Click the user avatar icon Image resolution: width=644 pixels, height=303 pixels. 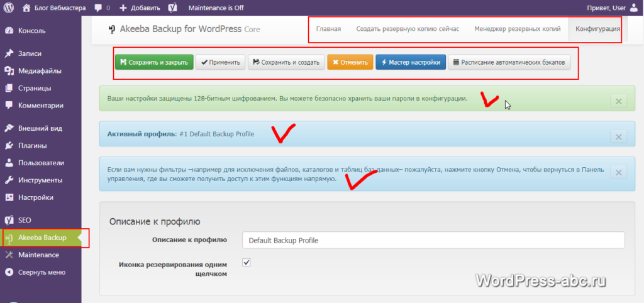pyautogui.click(x=634, y=8)
